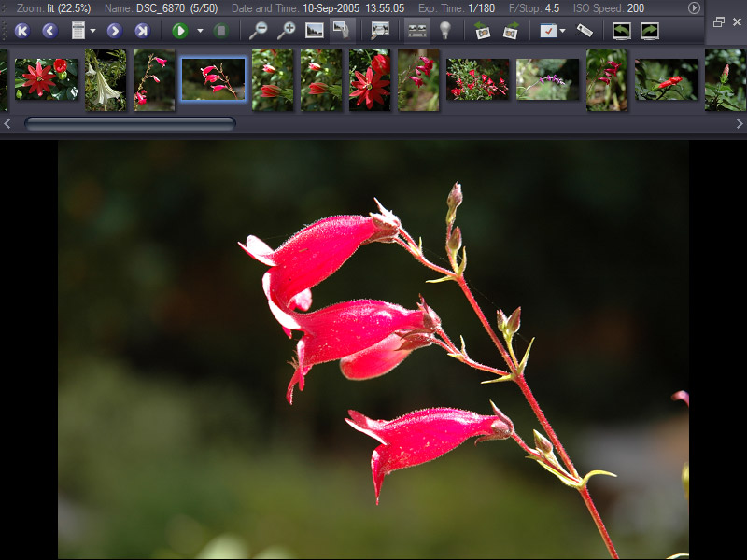Viewport: 747px width, 560px height.
Task: Click the tag label icon
Action: click(x=585, y=31)
